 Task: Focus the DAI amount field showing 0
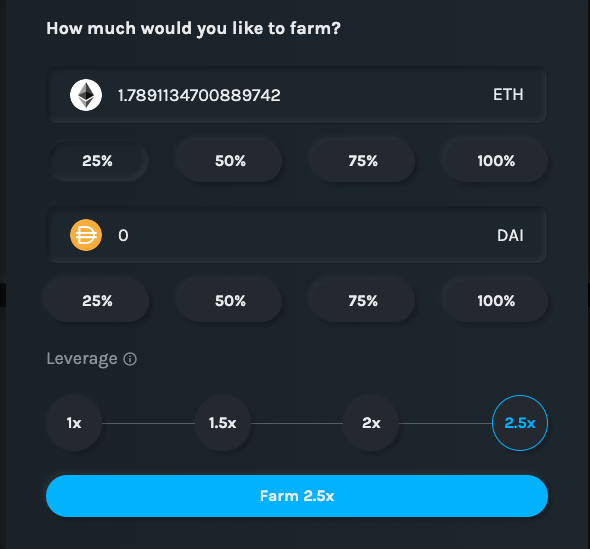pos(297,235)
